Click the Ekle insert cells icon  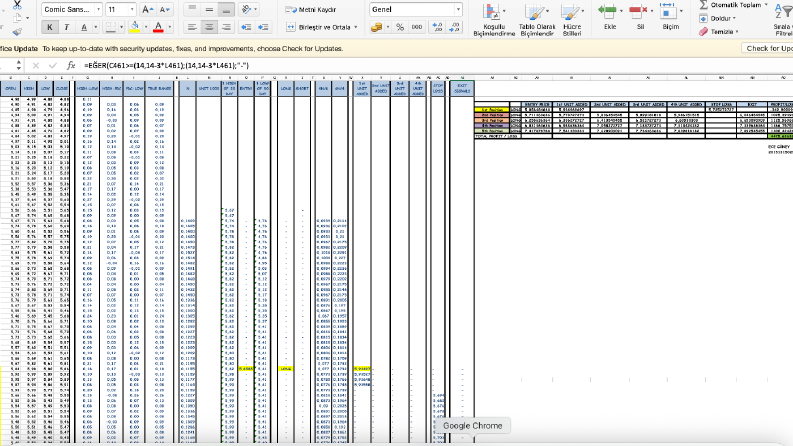coord(607,10)
